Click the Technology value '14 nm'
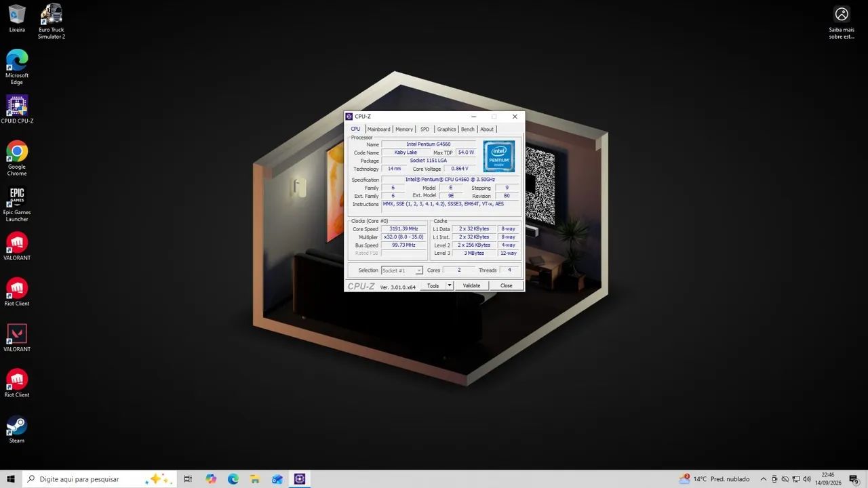Image resolution: width=868 pixels, height=488 pixels. (x=394, y=169)
